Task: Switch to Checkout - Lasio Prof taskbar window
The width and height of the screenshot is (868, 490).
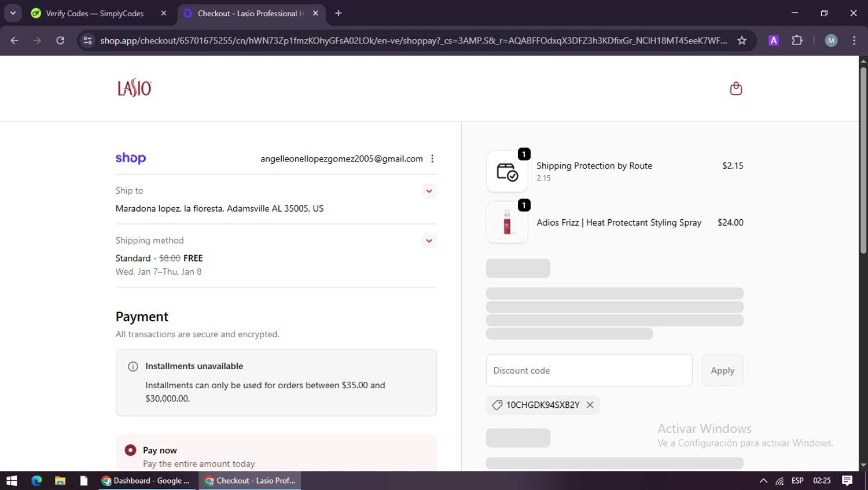Action: tap(250, 481)
